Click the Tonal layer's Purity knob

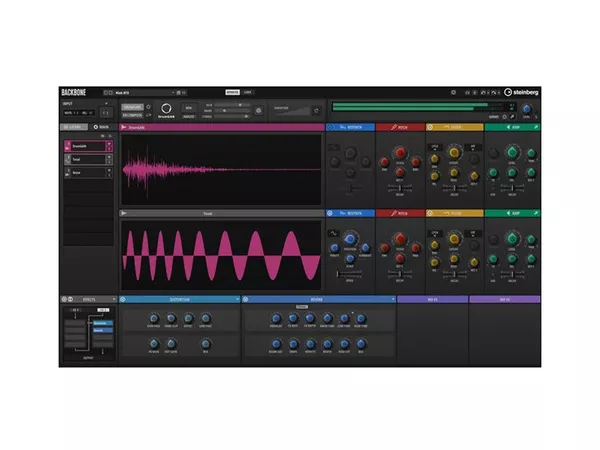(x=334, y=248)
